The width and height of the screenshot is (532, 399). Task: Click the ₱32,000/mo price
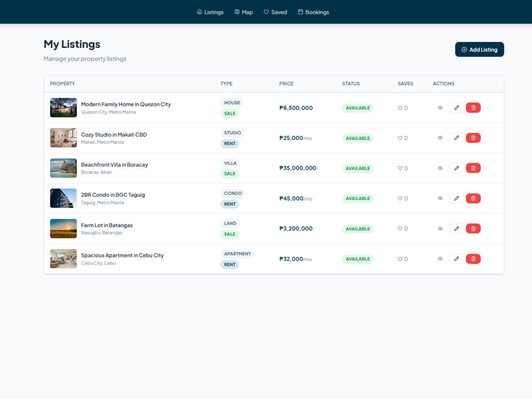(295, 259)
